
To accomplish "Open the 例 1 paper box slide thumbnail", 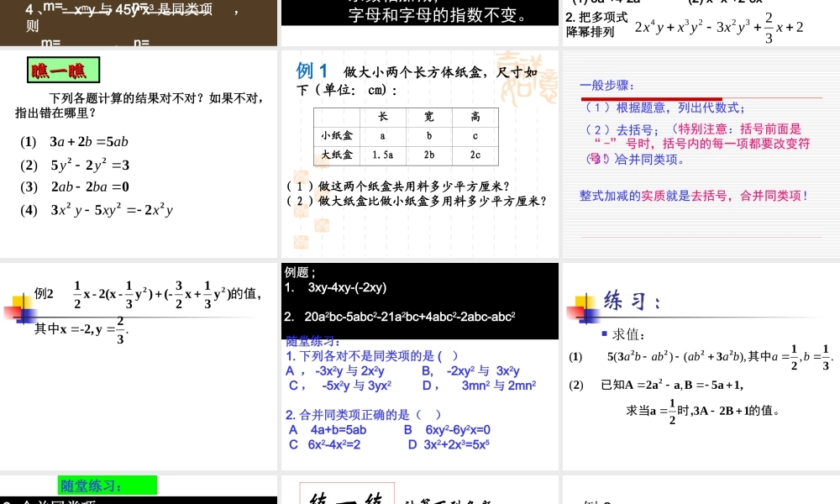I will point(420,154).
